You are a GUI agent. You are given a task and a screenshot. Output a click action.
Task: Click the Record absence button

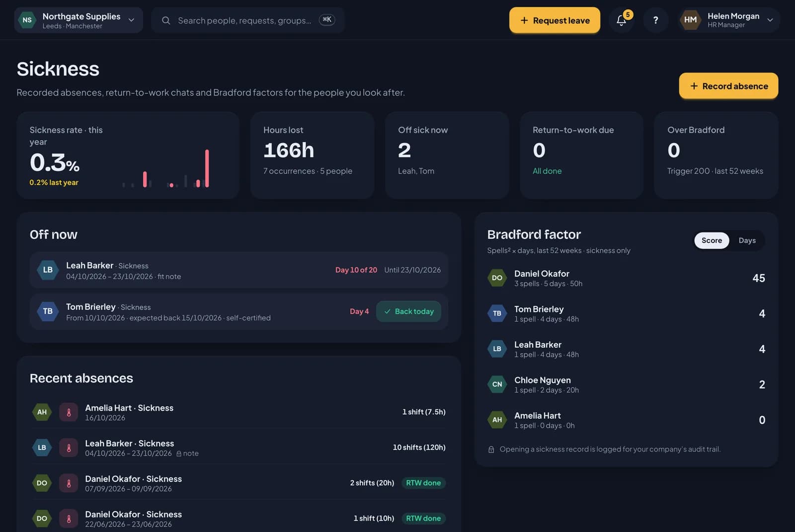coord(728,86)
